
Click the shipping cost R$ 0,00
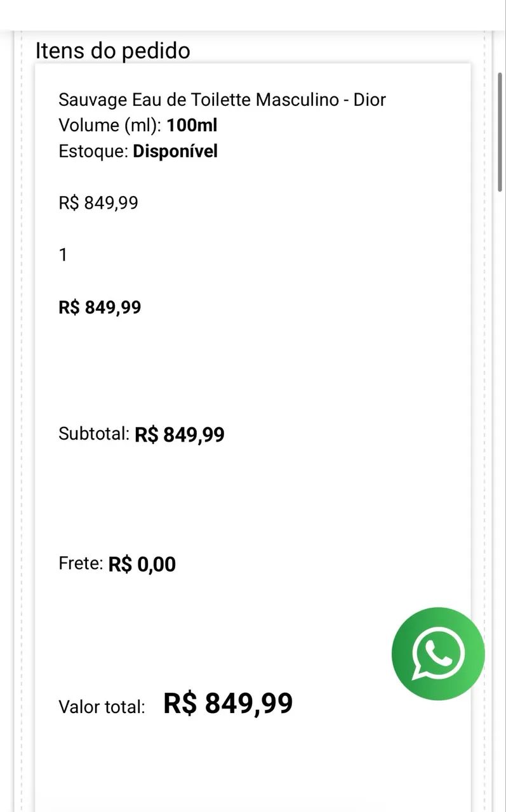(x=142, y=564)
